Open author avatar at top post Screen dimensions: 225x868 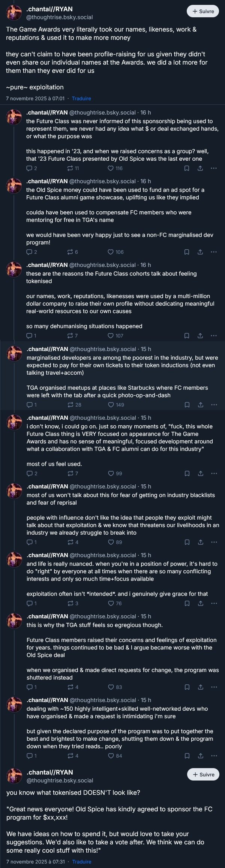[x=14, y=13]
